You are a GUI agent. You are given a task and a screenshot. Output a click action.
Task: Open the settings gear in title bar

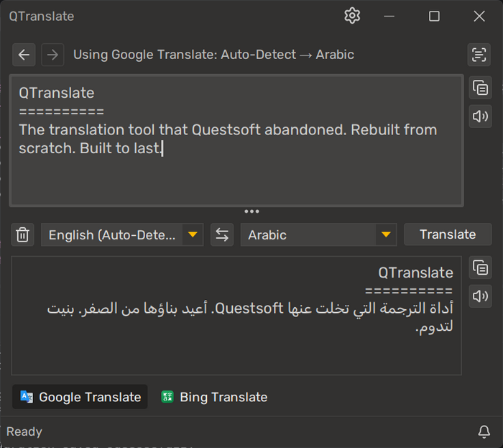click(351, 16)
